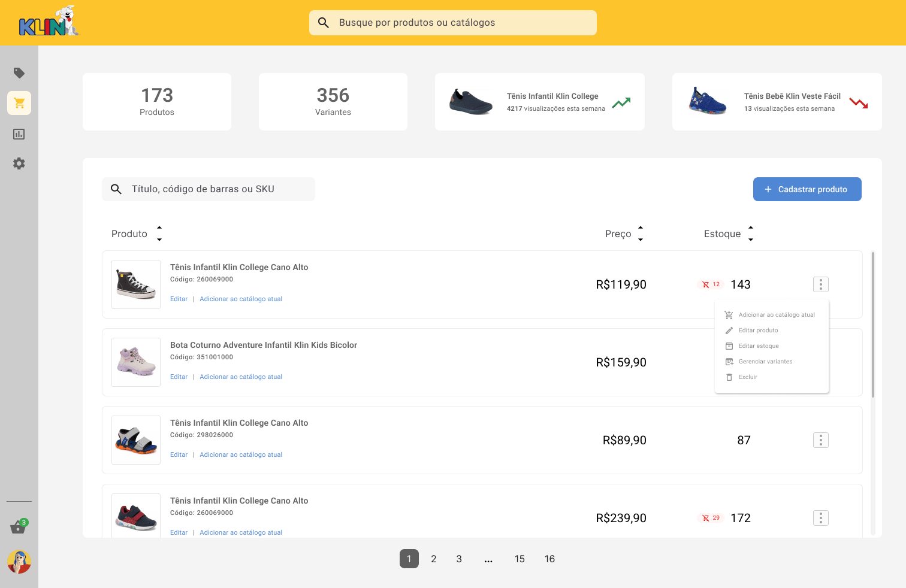Click the Cadastrar produto button
The width and height of the screenshot is (906, 588).
pyautogui.click(x=807, y=189)
